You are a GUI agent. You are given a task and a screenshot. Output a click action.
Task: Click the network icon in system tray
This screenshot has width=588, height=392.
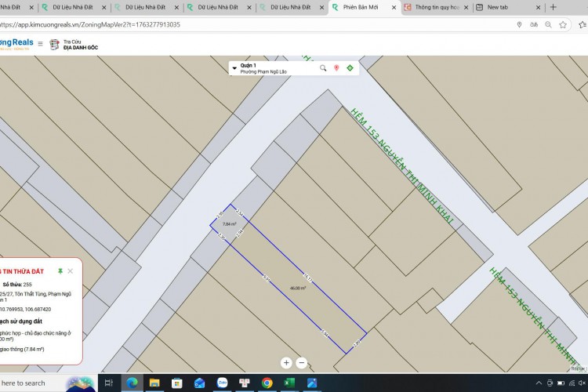[x=572, y=383]
